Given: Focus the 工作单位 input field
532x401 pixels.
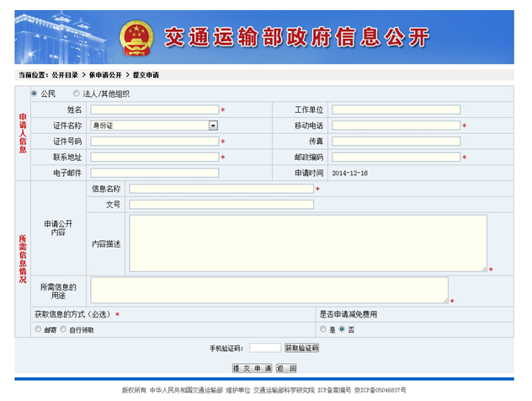Looking at the screenshot, I should pyautogui.click(x=396, y=110).
